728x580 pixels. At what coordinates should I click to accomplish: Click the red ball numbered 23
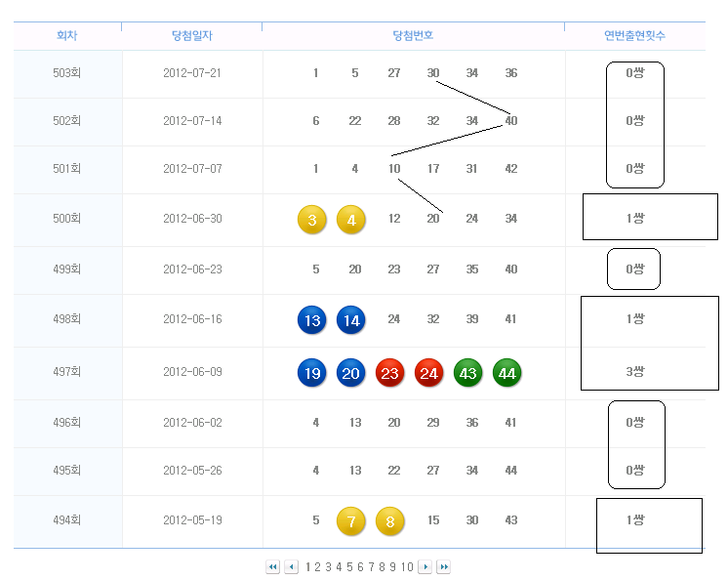click(390, 373)
